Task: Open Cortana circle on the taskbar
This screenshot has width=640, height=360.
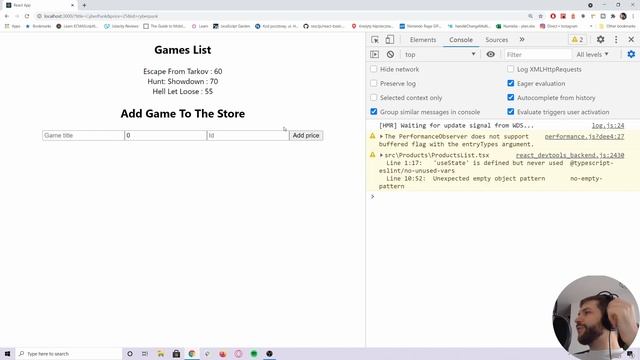Action: (x=130, y=353)
